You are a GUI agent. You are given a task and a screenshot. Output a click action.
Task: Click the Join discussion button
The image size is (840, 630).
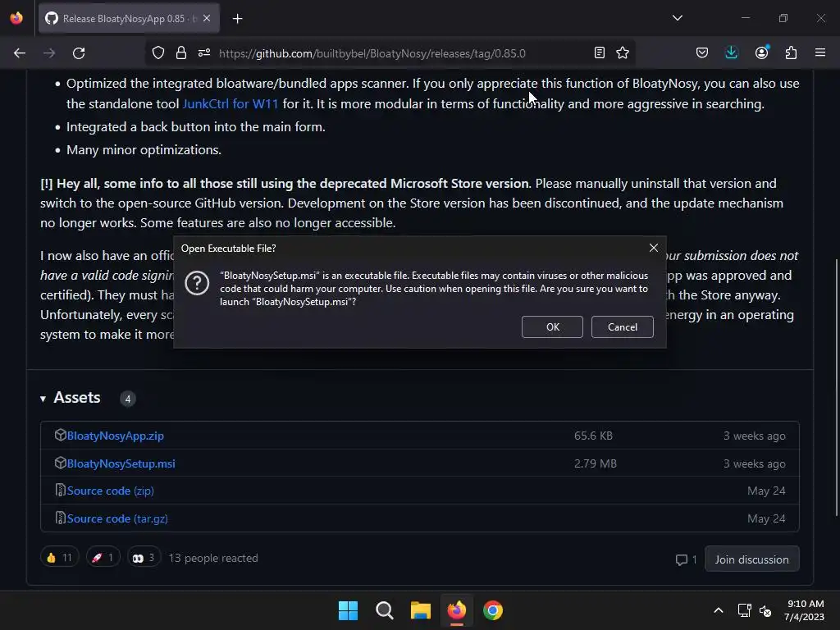tap(751, 559)
